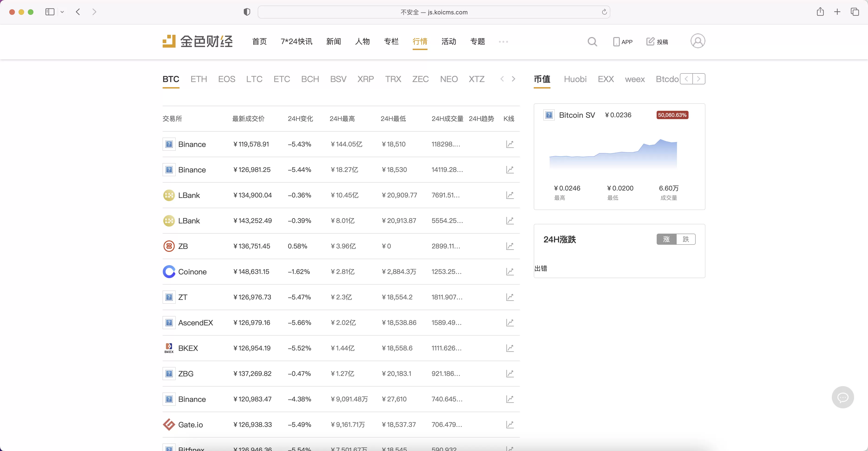Open the 活动 navigation link

click(449, 41)
